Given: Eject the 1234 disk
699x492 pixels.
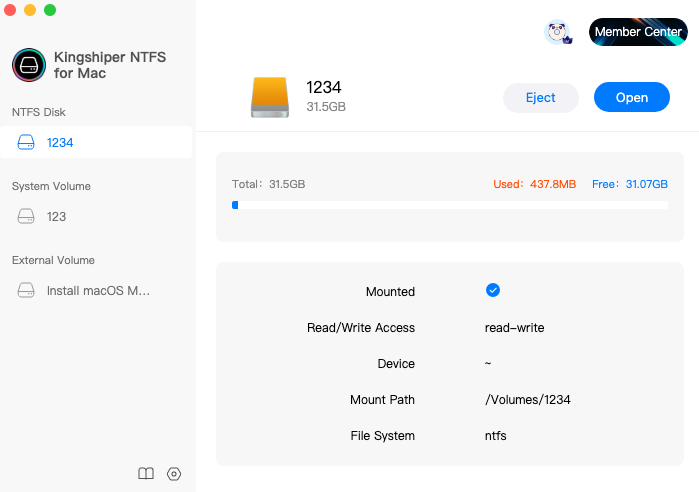Looking at the screenshot, I should pos(541,97).
